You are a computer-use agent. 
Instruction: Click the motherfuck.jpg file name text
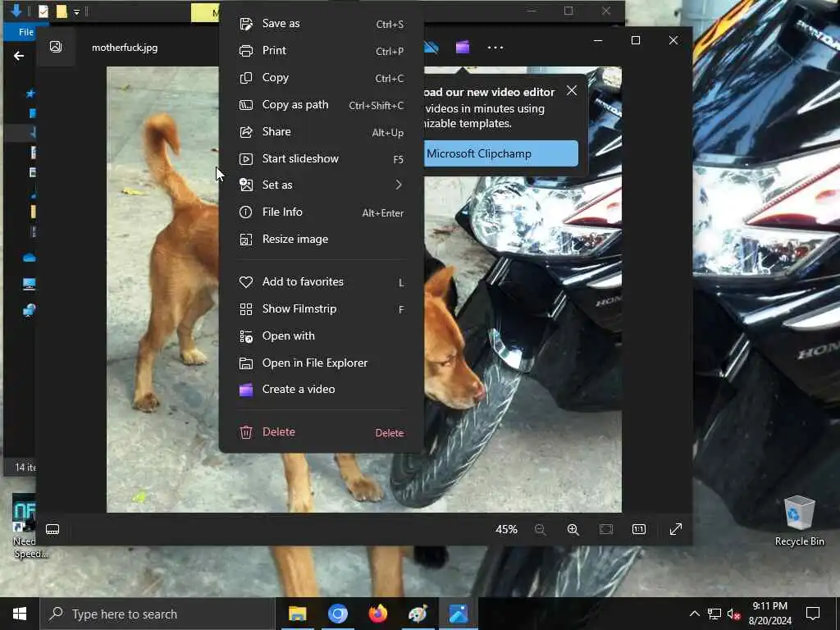point(125,48)
